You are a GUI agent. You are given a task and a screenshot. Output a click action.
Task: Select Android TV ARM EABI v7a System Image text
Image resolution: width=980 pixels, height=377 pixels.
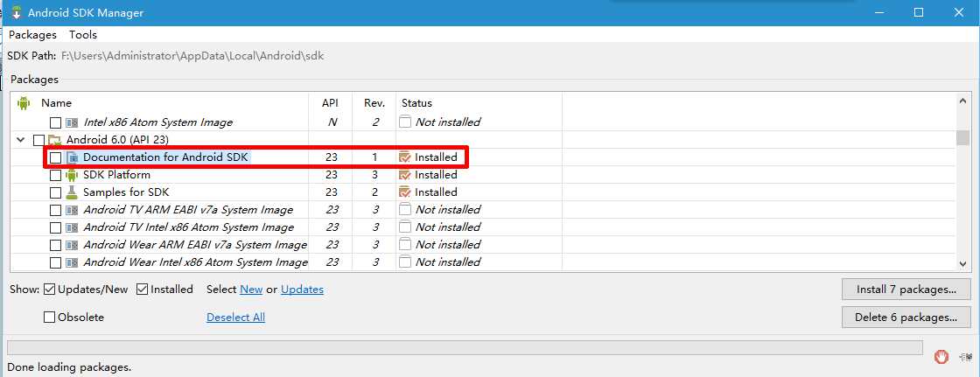tap(188, 210)
